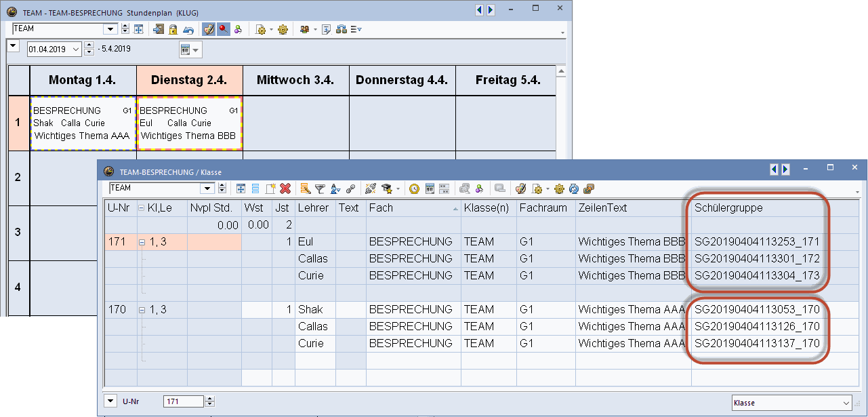
Task: Click the clock icon in Klasse toolbar
Action: tap(414, 189)
